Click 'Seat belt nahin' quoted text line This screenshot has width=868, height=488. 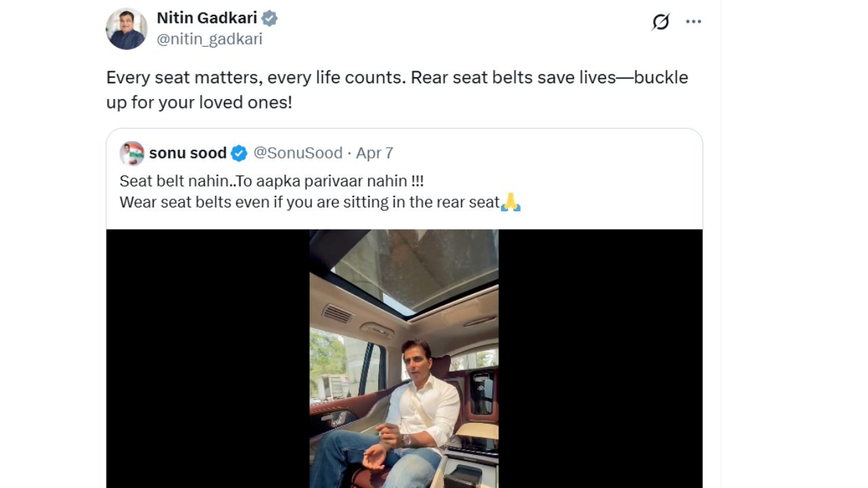pos(271,182)
